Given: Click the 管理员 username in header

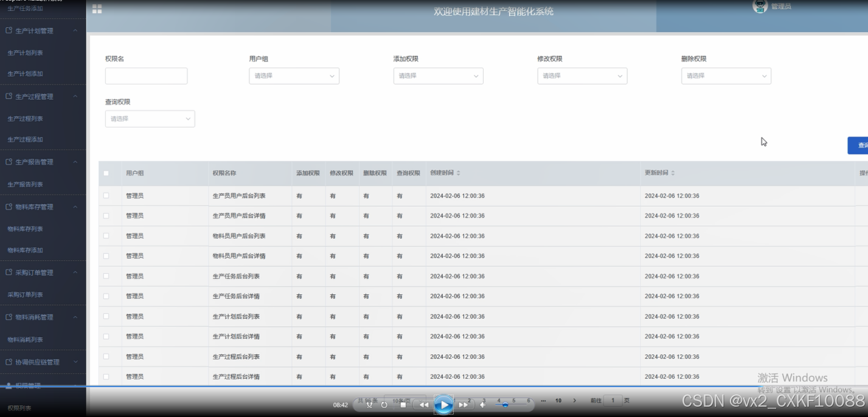Looking at the screenshot, I should tap(781, 6).
